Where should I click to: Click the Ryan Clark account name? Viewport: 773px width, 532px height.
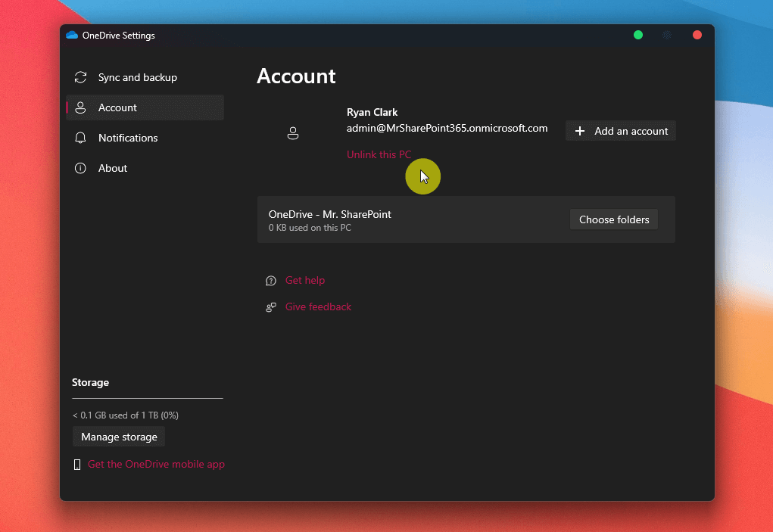[x=372, y=112]
